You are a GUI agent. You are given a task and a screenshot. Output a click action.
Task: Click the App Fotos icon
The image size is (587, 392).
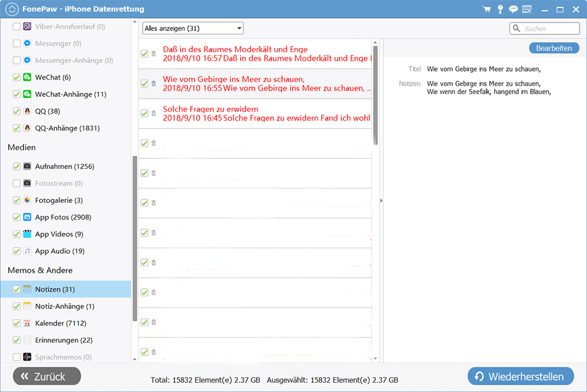click(27, 217)
